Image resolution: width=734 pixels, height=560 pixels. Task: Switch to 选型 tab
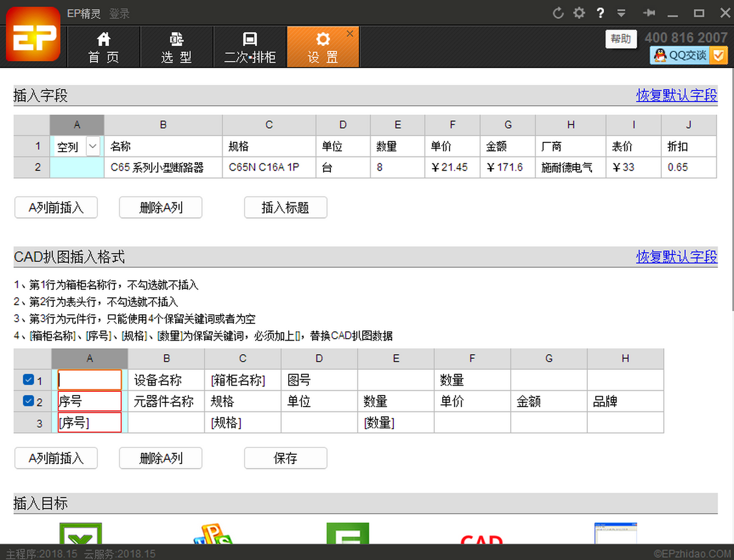(176, 47)
